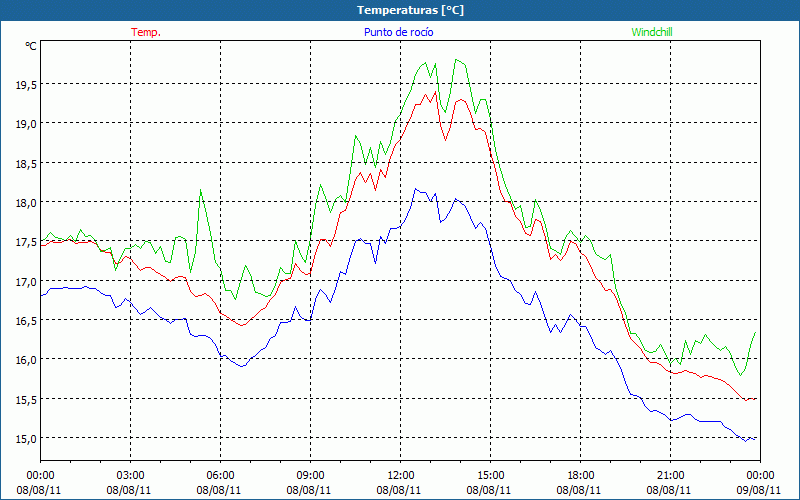Select the red 'Temp.' legend label

click(146, 32)
